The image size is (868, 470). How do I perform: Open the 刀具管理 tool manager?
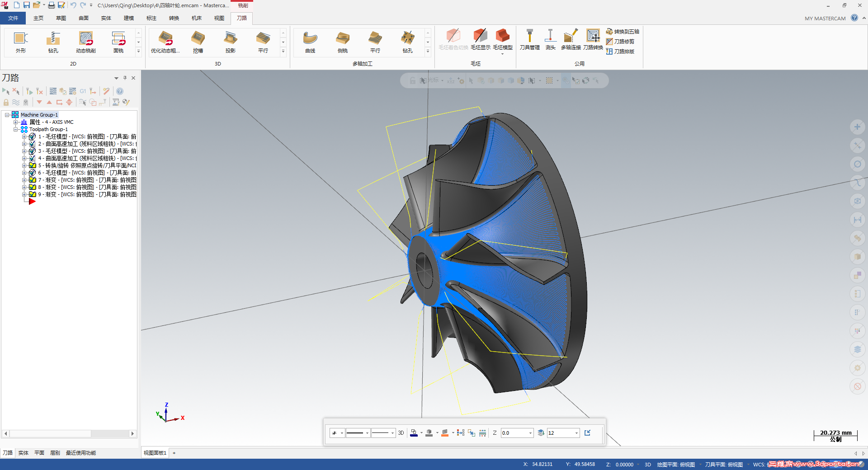pos(530,39)
